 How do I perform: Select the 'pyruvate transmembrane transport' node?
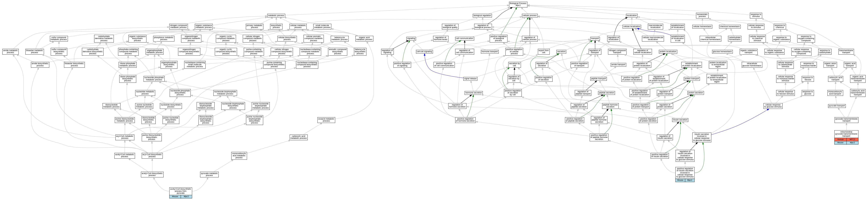tap(846, 120)
